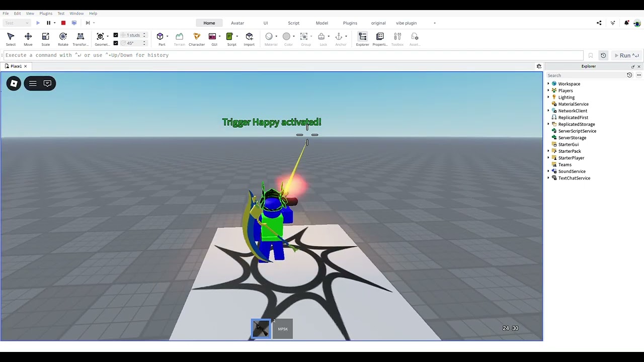
Task: Click the step forward button
Action: [x=88, y=23]
